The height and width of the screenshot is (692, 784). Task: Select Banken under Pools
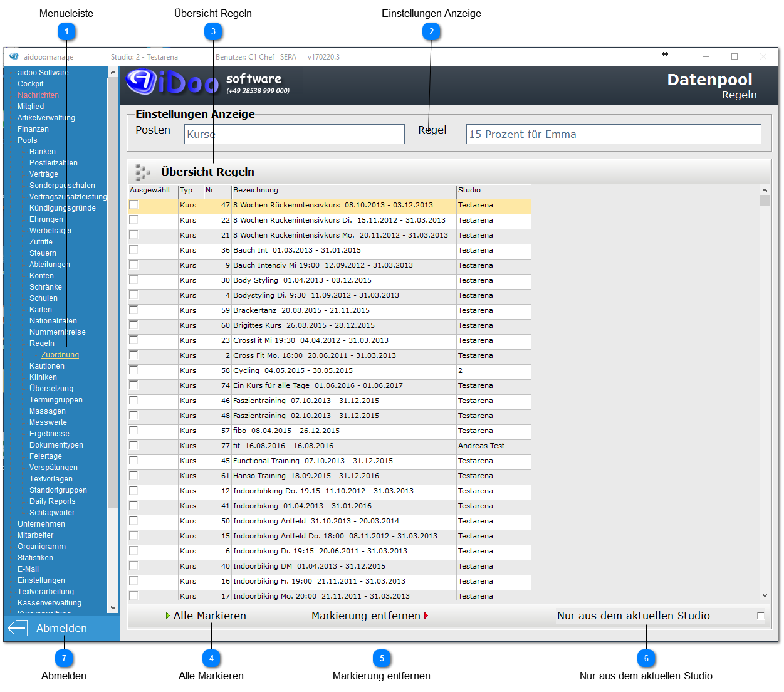pyautogui.click(x=43, y=152)
